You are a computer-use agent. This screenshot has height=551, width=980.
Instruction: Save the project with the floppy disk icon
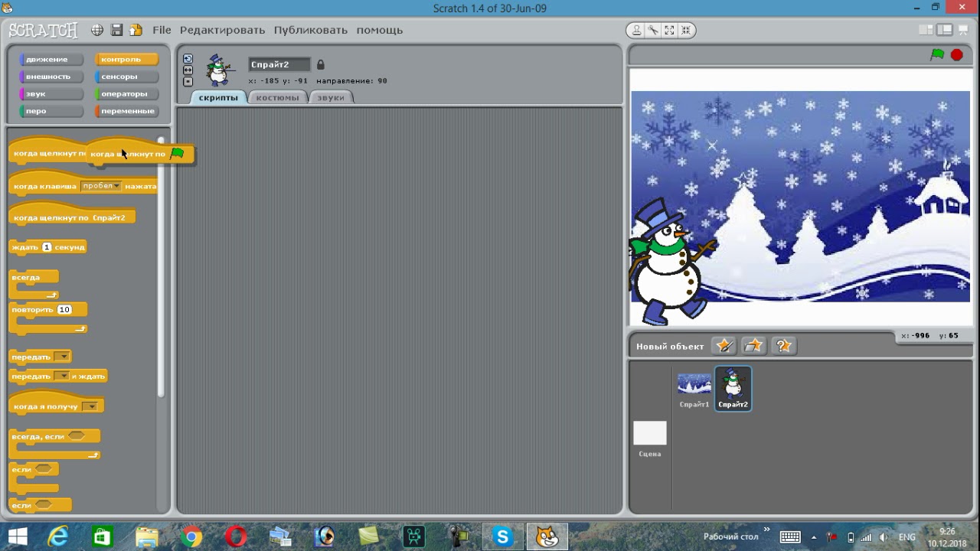(116, 30)
